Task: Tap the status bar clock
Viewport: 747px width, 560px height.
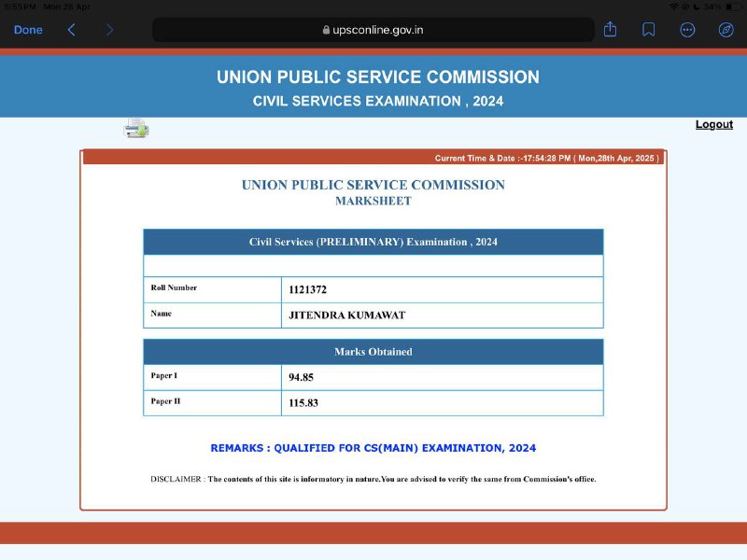Action: coord(20,7)
